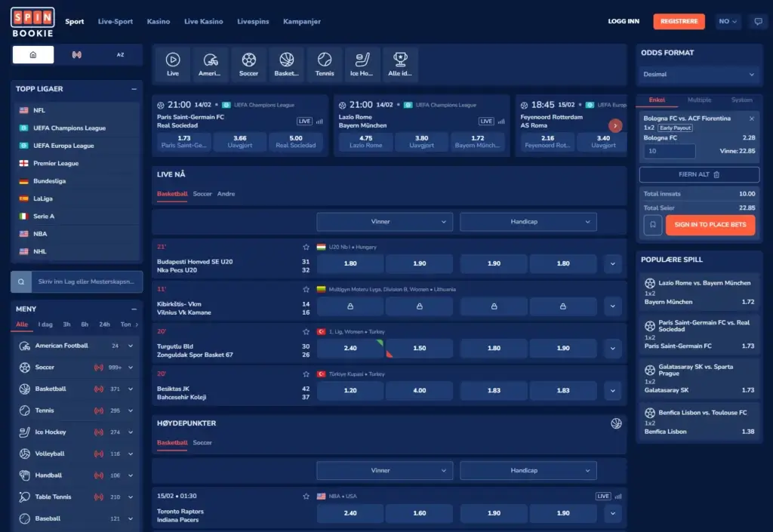The height and width of the screenshot is (532, 773).
Task: Switch to the Multiple bet slip tab
Action: click(699, 100)
